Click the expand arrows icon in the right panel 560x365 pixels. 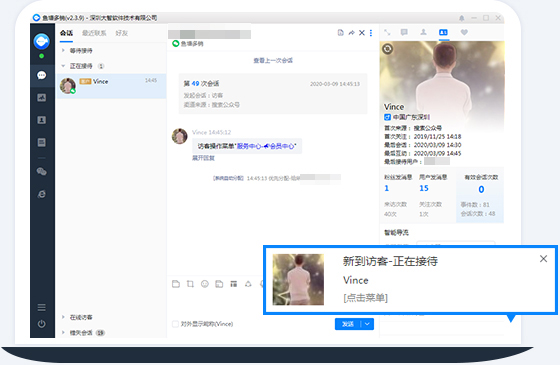pyautogui.click(x=387, y=32)
